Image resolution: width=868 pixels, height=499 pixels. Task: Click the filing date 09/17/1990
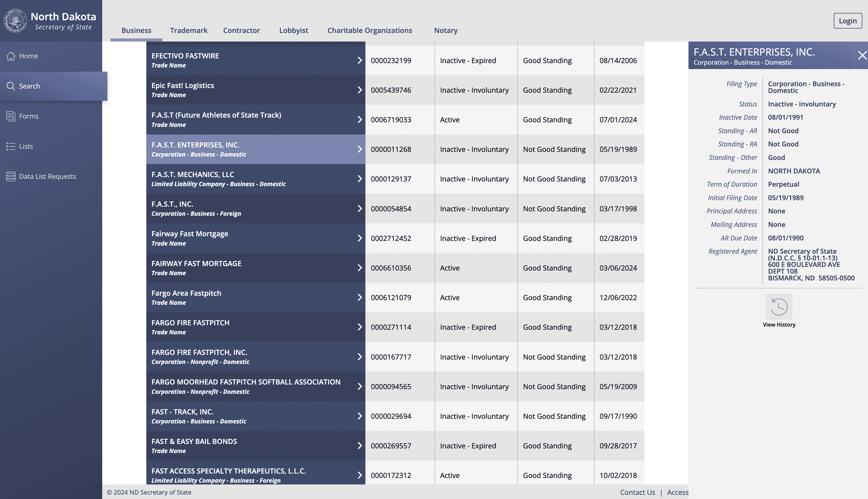[618, 416]
